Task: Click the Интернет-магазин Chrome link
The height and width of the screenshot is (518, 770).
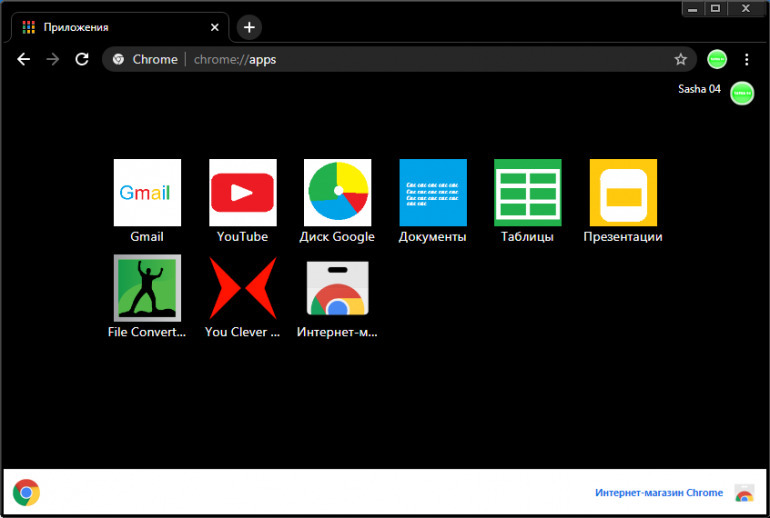Action: pyautogui.click(x=658, y=493)
